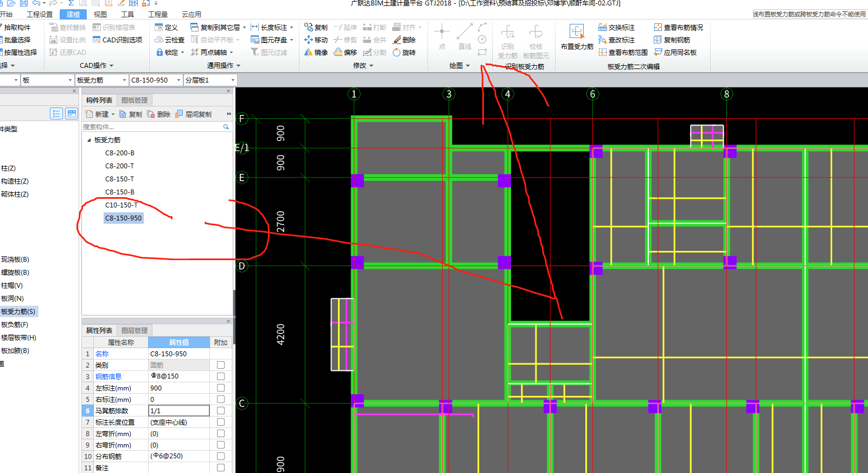Toggle 附加 checkbox for 类别 row

[221, 365]
